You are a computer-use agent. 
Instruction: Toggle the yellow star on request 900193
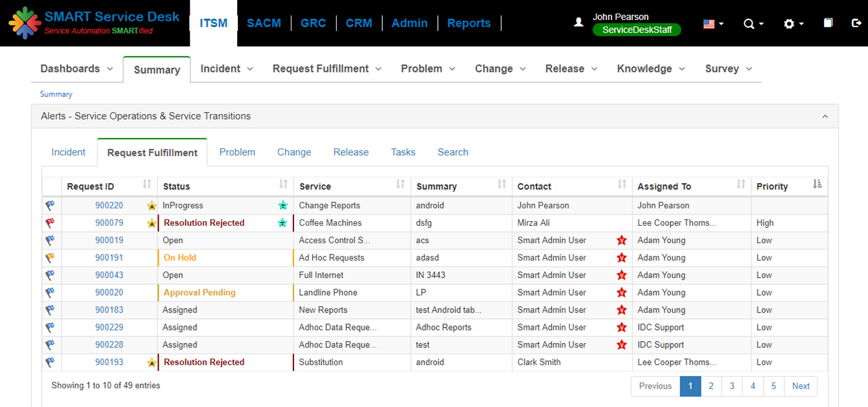coord(152,362)
